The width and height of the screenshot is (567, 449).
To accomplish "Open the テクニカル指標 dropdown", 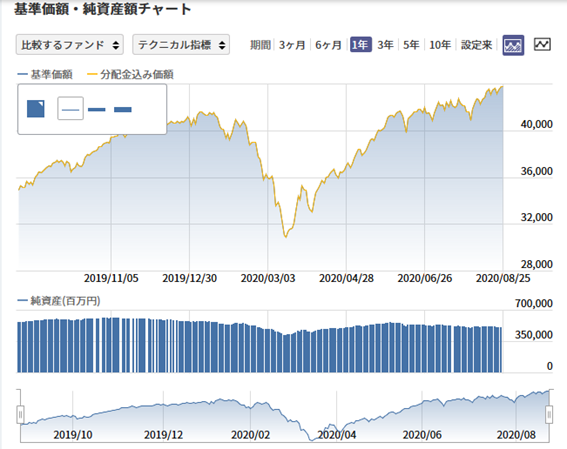I will click(x=181, y=45).
